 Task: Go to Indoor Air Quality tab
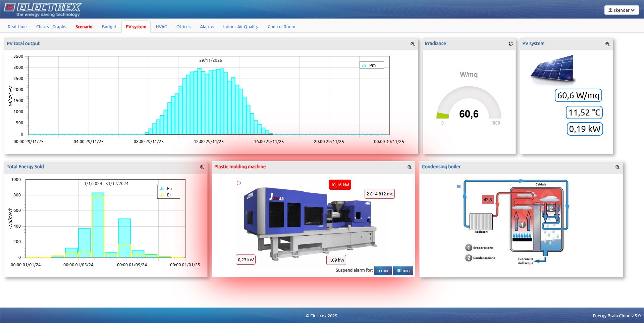click(x=240, y=27)
